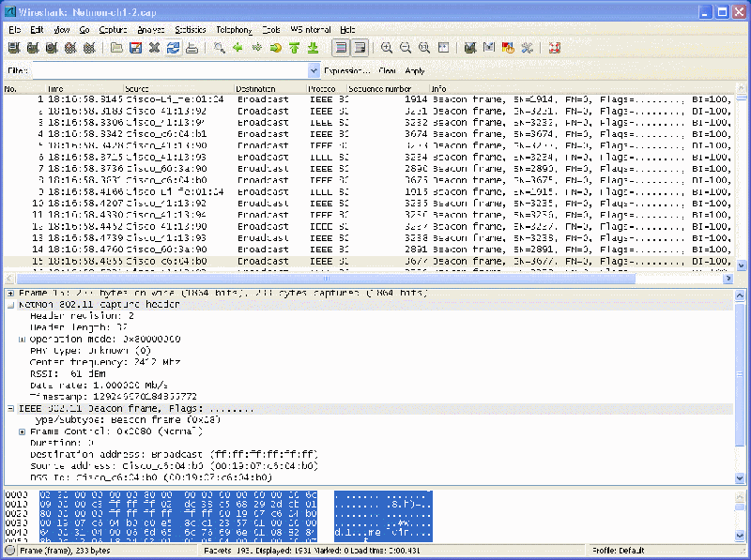Viewport: 751px width, 560px height.
Task: Open the Statistics menu
Action: coord(191,30)
